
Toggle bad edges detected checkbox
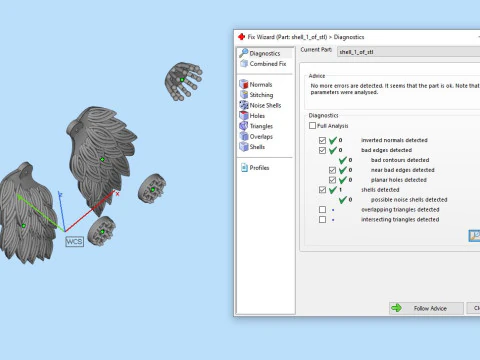(322, 150)
